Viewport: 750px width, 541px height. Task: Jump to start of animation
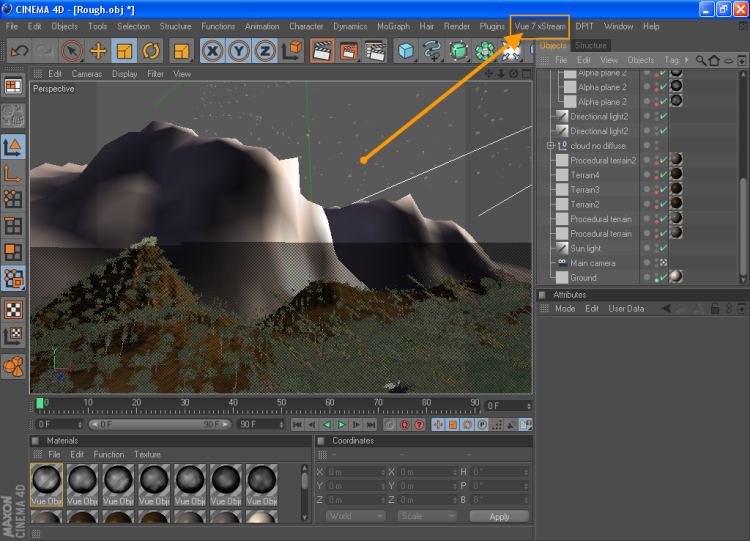coord(297,425)
